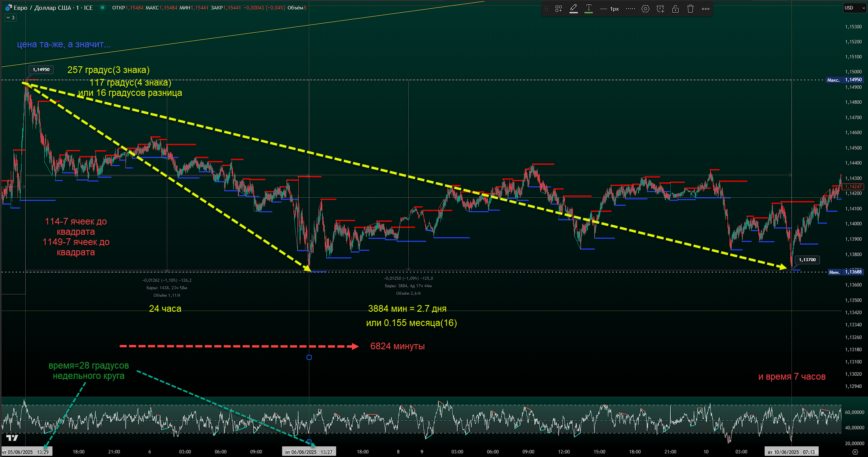Click ЗАКР close value 1,15441

tap(232, 8)
